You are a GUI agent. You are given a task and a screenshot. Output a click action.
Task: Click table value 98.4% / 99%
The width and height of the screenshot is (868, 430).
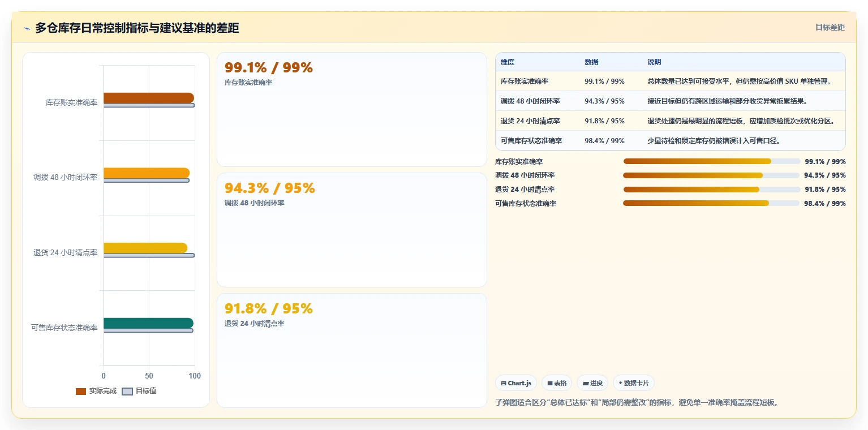click(604, 141)
